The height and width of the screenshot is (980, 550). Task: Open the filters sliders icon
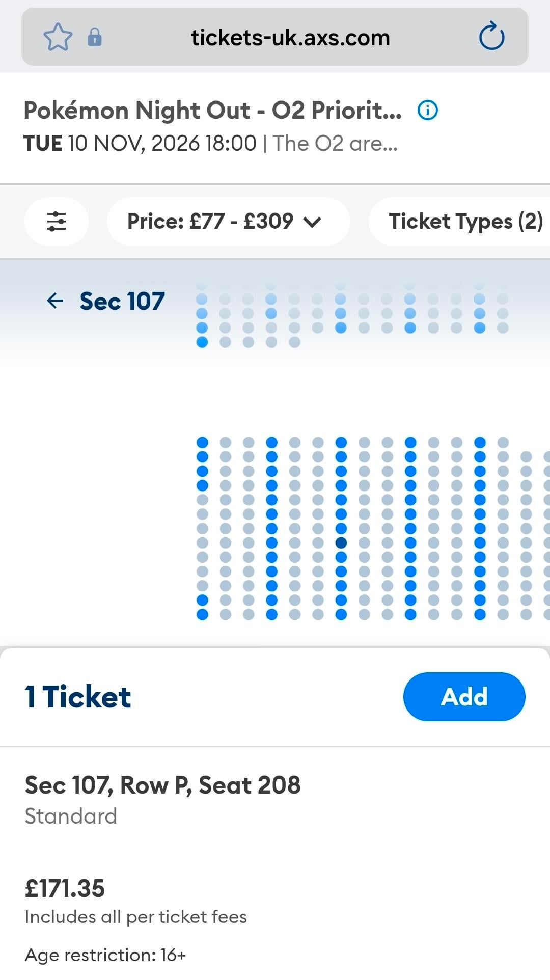point(57,222)
